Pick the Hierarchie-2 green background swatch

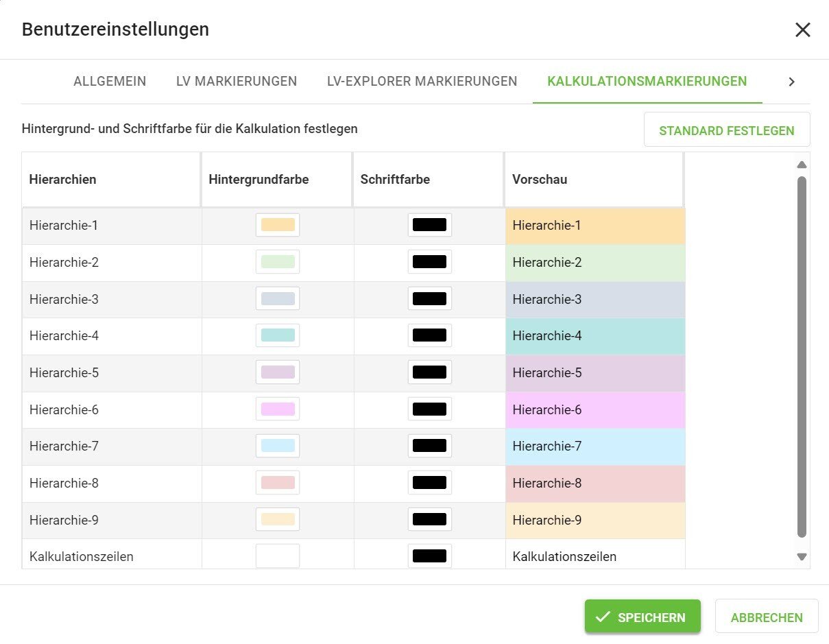pos(278,262)
